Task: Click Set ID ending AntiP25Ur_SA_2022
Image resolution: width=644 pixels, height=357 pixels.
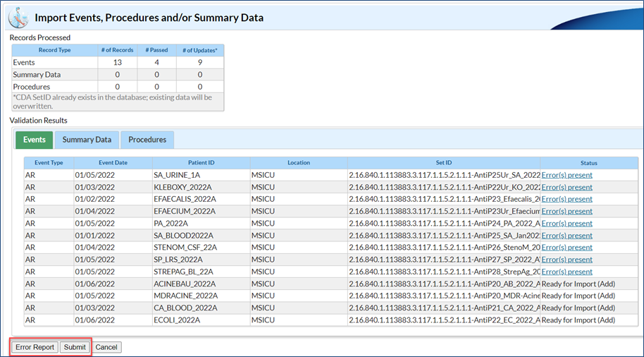Action: click(445, 175)
